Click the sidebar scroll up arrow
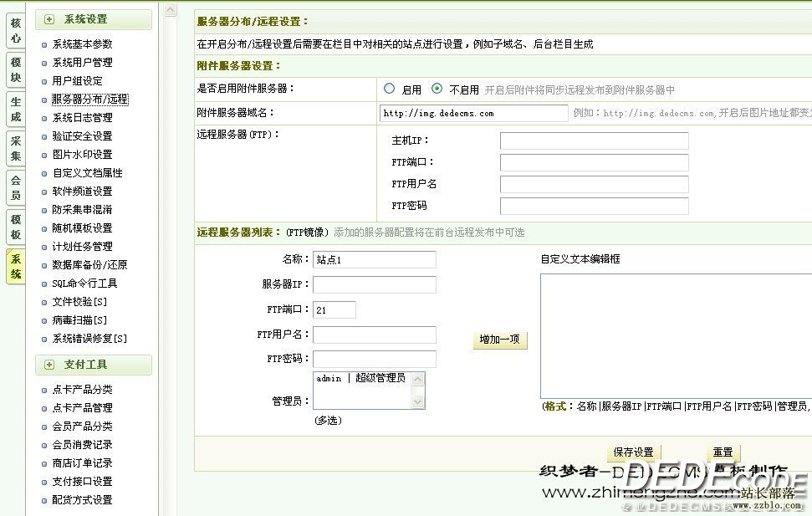The height and width of the screenshot is (516, 812). 171,10
